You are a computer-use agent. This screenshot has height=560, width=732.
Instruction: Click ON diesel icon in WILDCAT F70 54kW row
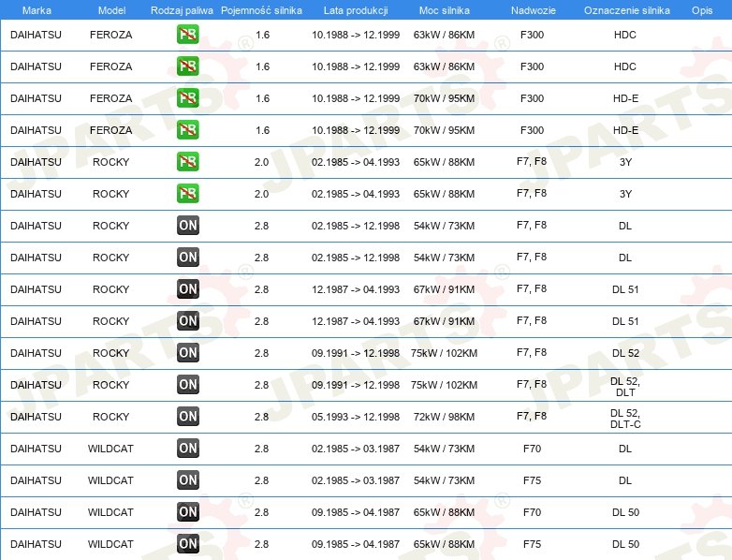point(188,449)
